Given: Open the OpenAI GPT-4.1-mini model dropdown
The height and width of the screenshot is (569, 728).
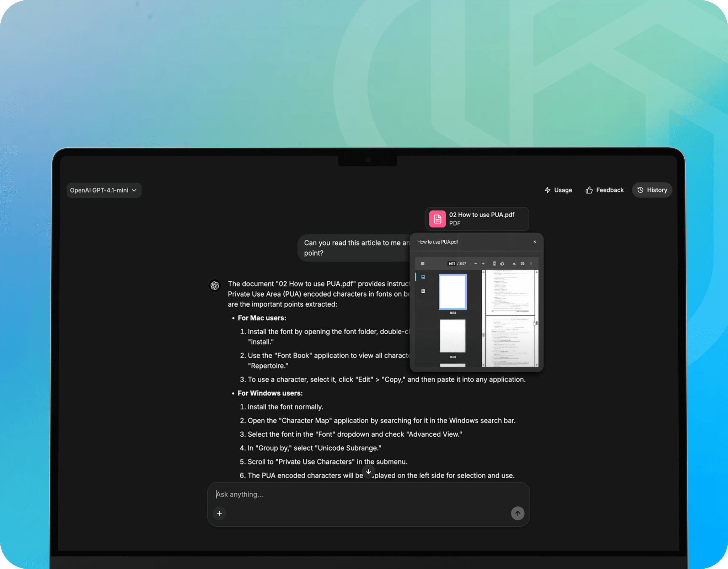Looking at the screenshot, I should coord(103,190).
